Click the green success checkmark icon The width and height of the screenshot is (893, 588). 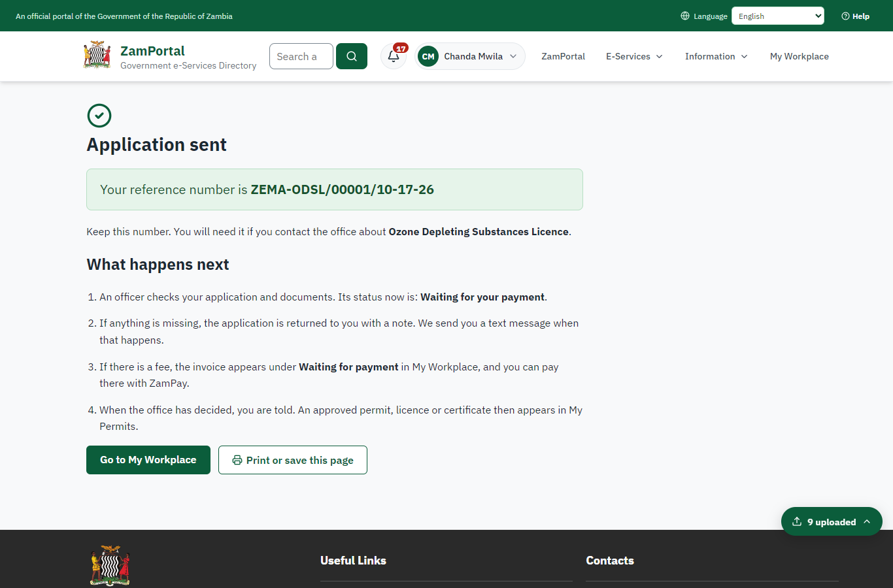point(99,116)
